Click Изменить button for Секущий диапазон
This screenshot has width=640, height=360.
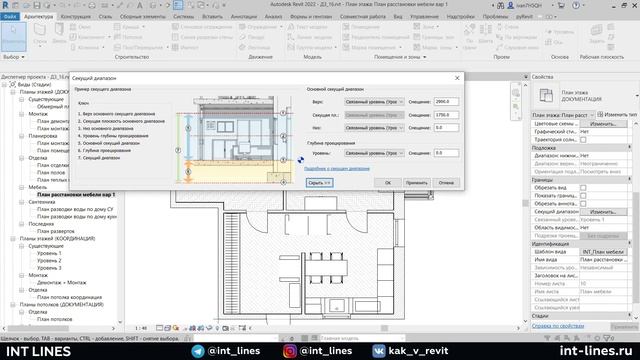pos(603,212)
